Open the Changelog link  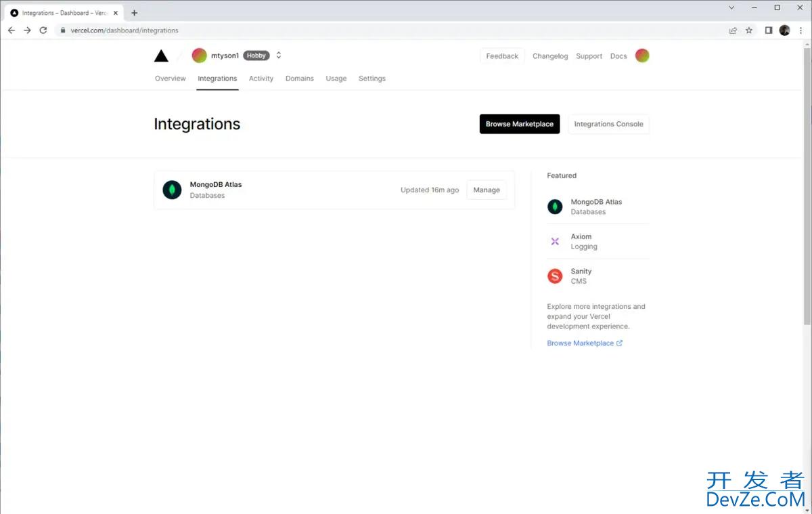[550, 56]
